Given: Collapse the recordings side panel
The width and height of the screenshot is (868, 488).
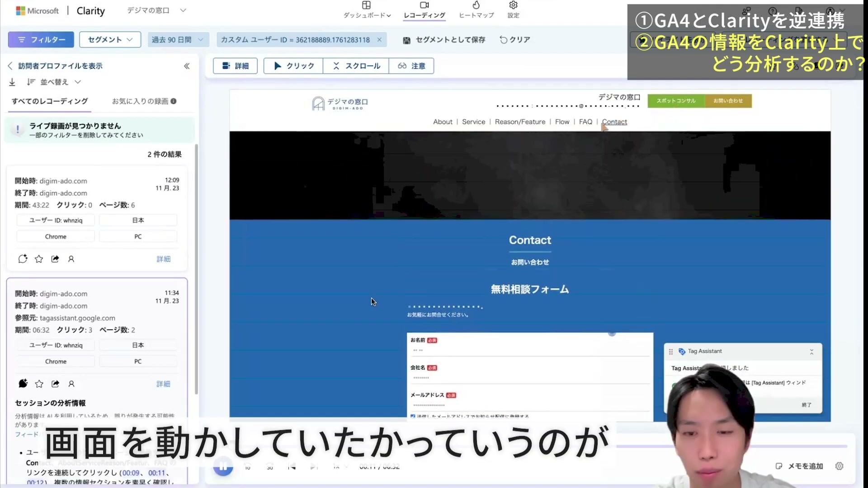Looking at the screenshot, I should (187, 66).
